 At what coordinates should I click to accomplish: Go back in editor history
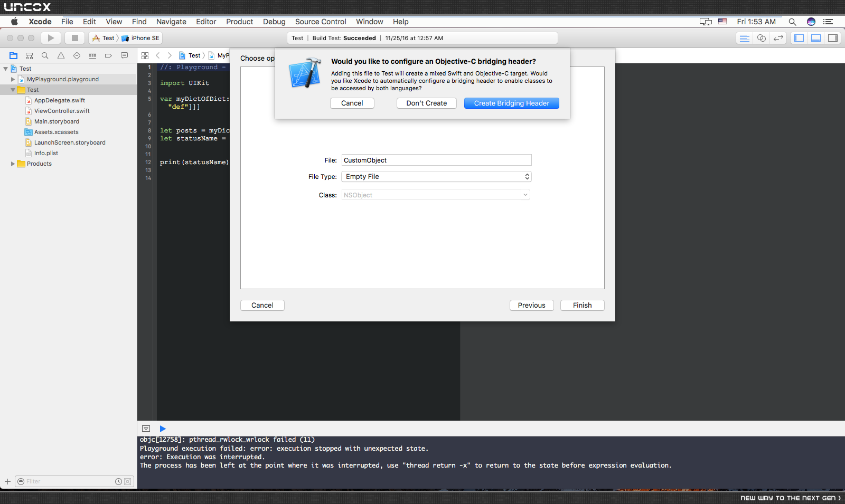pos(158,55)
